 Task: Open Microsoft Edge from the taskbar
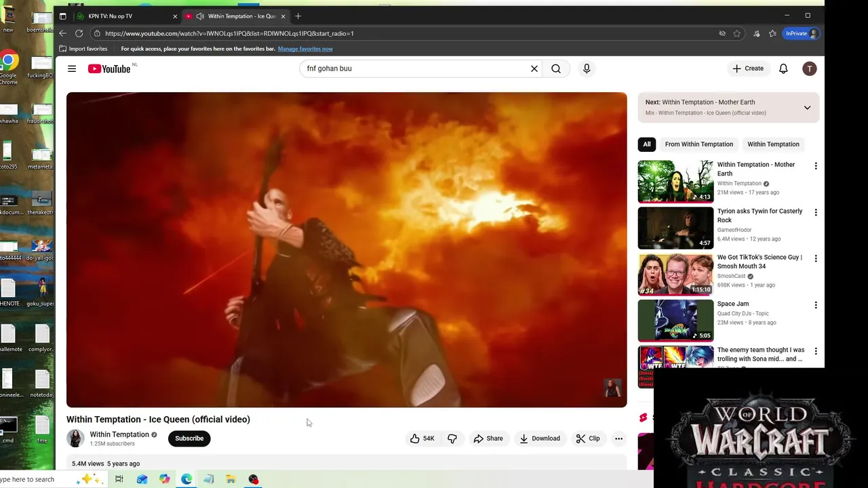pos(186,479)
